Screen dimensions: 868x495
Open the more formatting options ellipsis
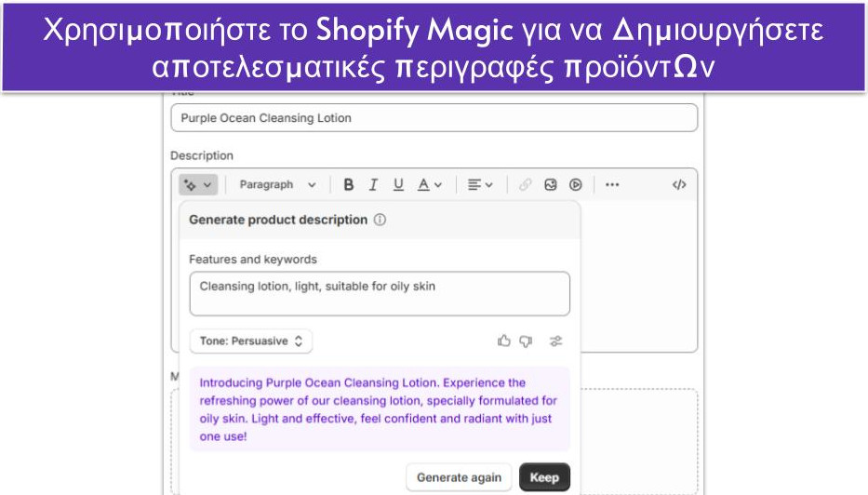click(612, 185)
